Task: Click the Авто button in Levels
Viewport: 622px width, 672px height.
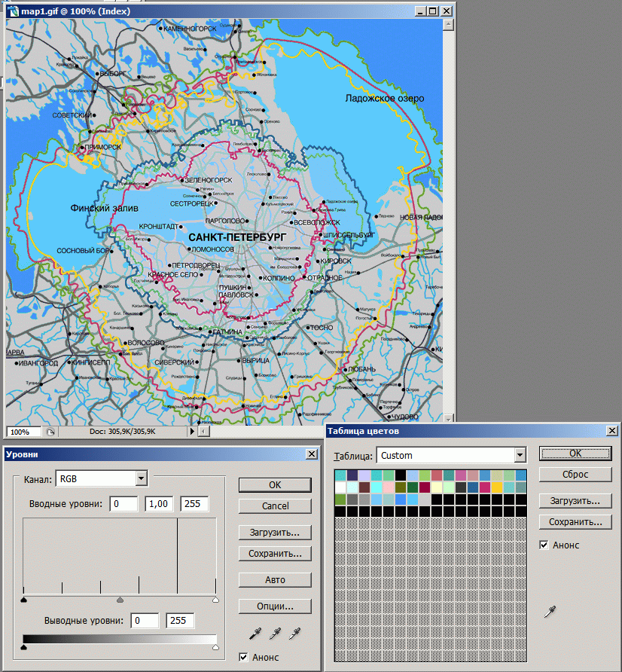Action: [x=275, y=580]
